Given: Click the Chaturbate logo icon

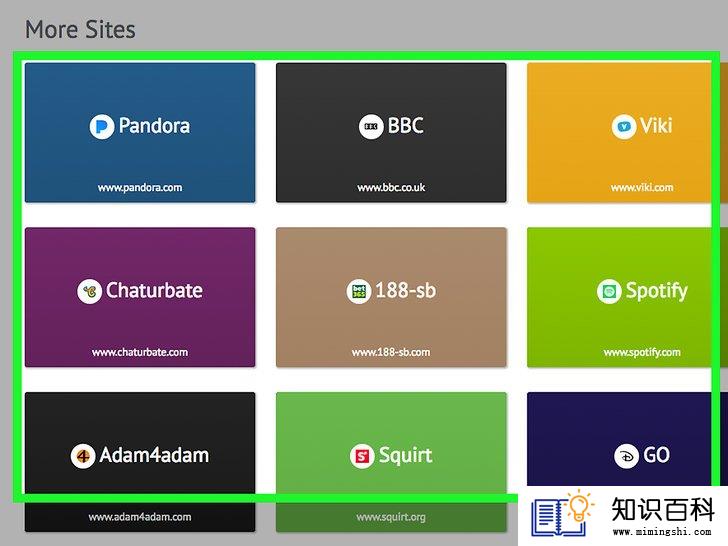Looking at the screenshot, I should tap(90, 292).
